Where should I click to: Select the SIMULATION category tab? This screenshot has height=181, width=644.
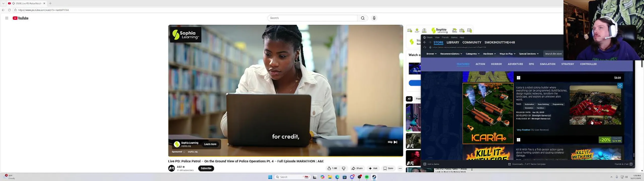tap(547, 64)
